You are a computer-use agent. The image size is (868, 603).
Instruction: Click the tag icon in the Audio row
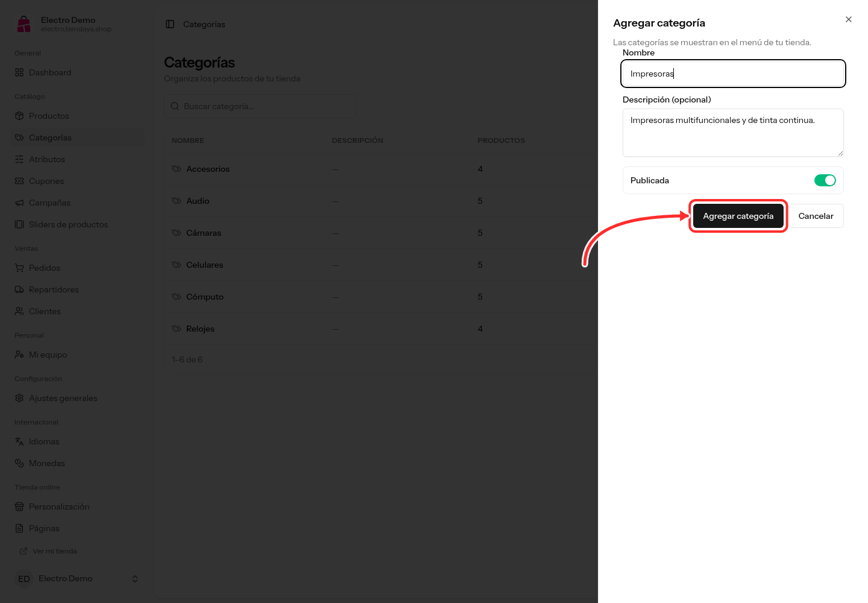(x=177, y=201)
